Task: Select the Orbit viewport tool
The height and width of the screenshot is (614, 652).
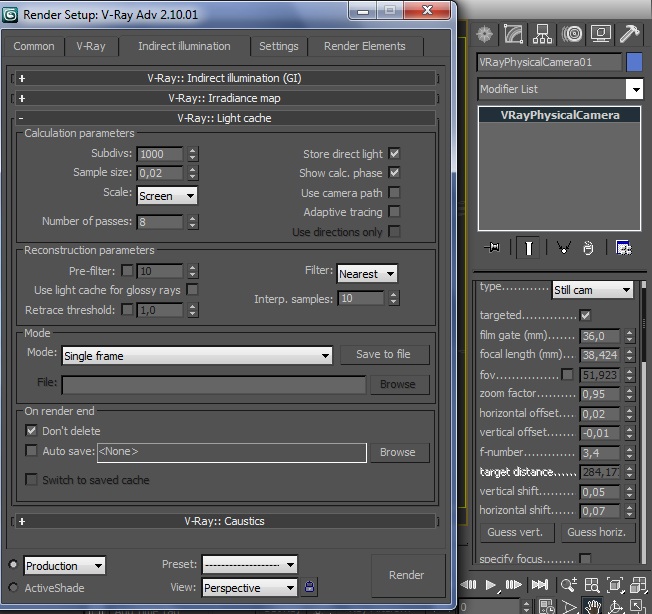Action: pos(615,607)
